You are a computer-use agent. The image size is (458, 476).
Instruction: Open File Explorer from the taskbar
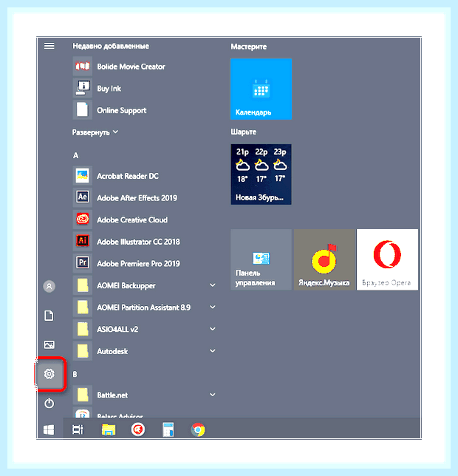point(109,429)
